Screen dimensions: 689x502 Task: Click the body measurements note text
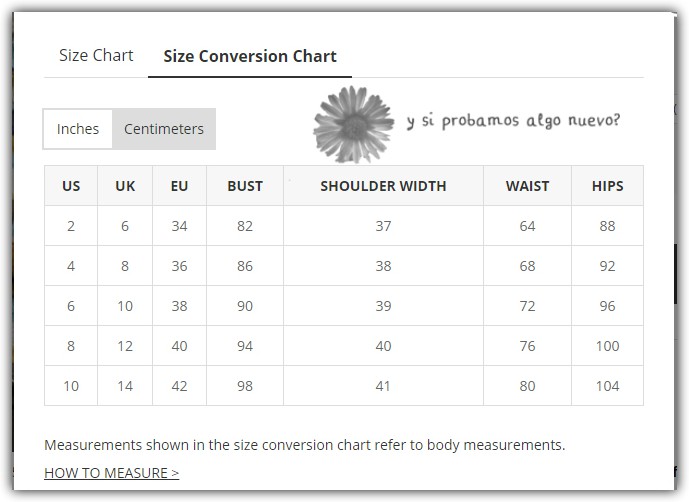point(305,444)
